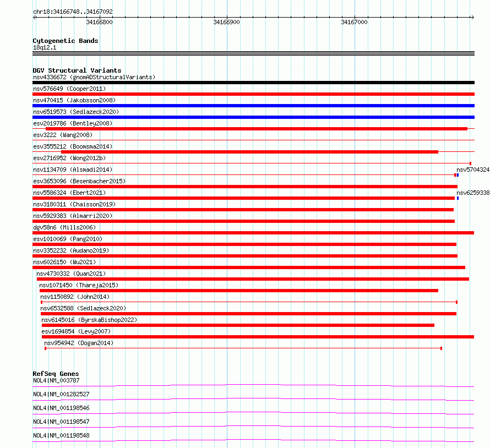This screenshot has width=490, height=448.
Task: Open variant nsv954942 (Dogan2014)
Action: [x=79, y=343]
